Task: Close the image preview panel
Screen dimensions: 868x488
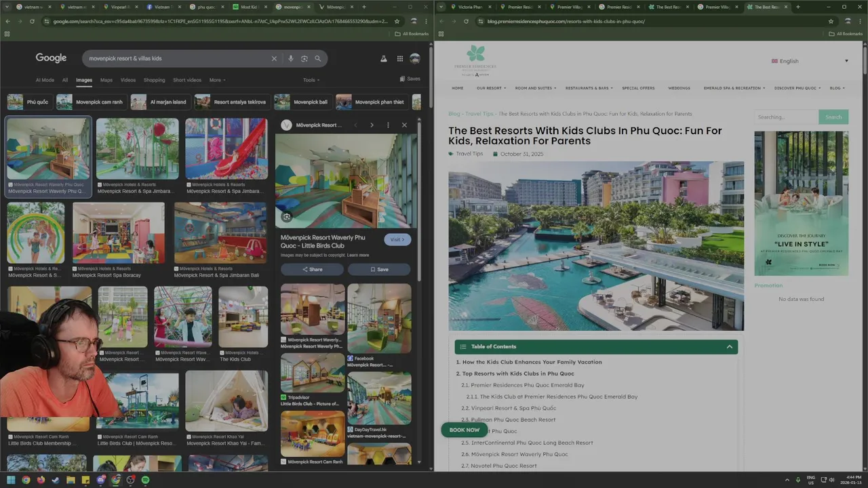Action: click(x=404, y=125)
